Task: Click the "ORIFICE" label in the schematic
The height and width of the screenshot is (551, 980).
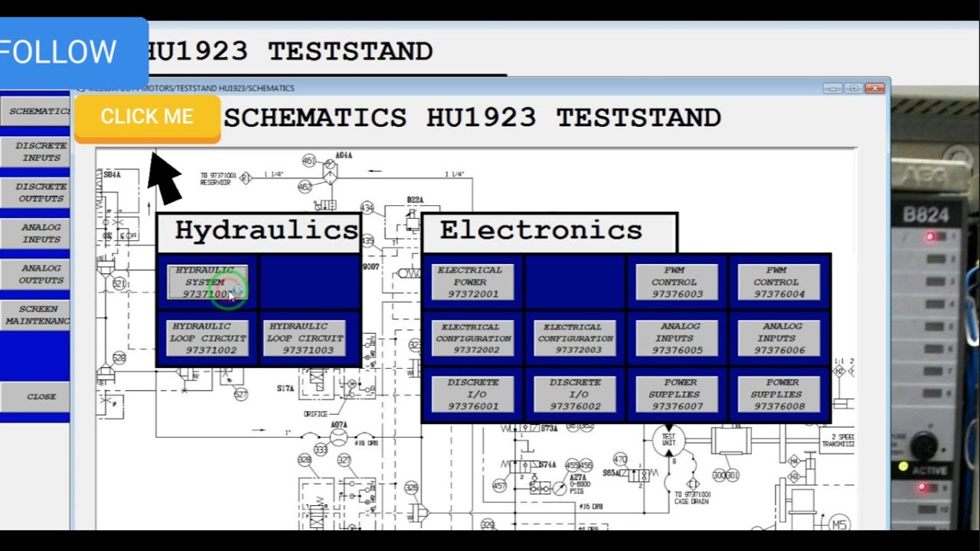Action: tap(315, 415)
